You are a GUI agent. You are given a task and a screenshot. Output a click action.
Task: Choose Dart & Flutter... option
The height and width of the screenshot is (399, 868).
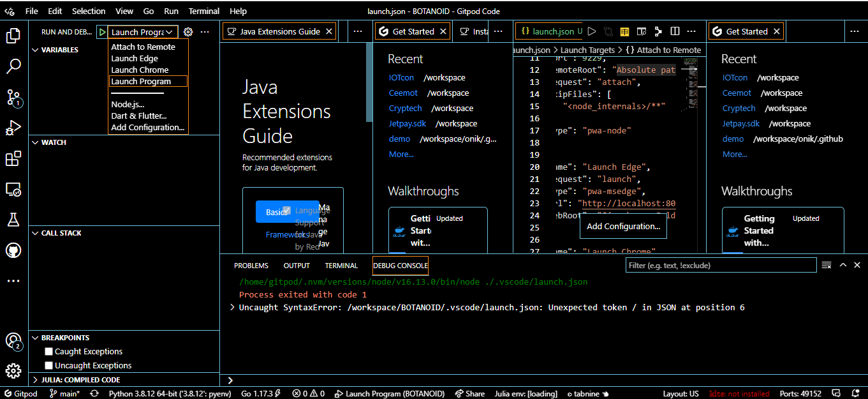(x=149, y=116)
